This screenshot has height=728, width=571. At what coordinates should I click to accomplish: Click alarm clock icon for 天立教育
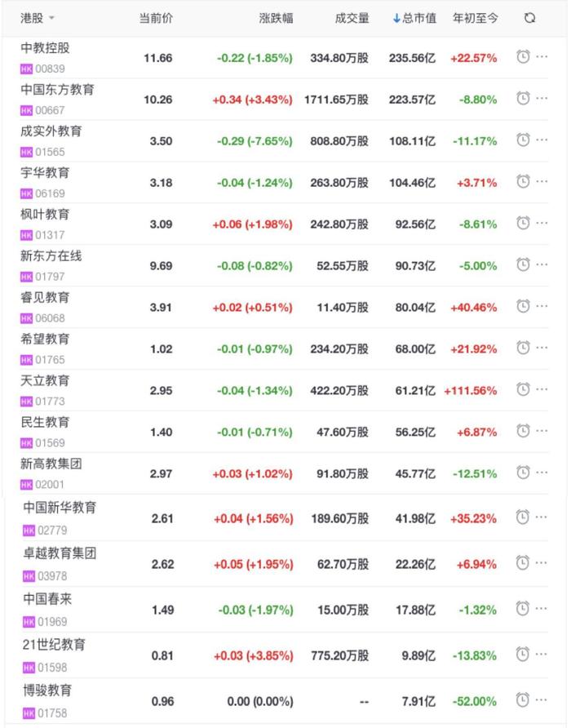523,389
